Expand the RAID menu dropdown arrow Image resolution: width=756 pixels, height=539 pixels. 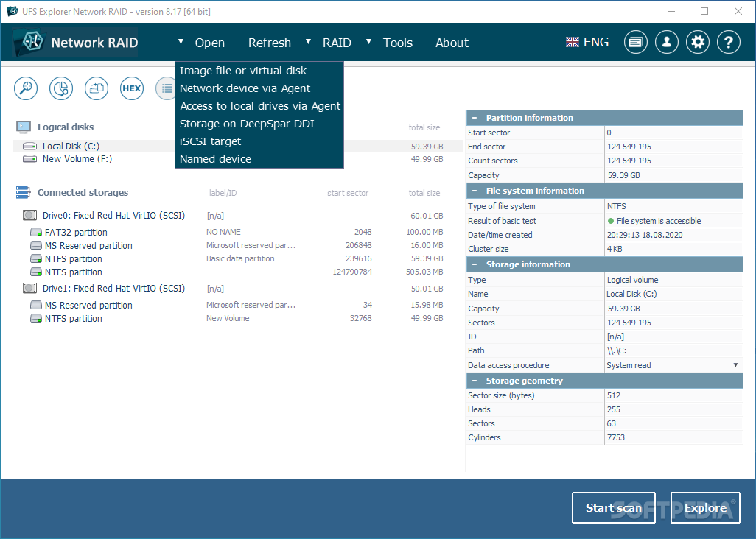pos(309,42)
